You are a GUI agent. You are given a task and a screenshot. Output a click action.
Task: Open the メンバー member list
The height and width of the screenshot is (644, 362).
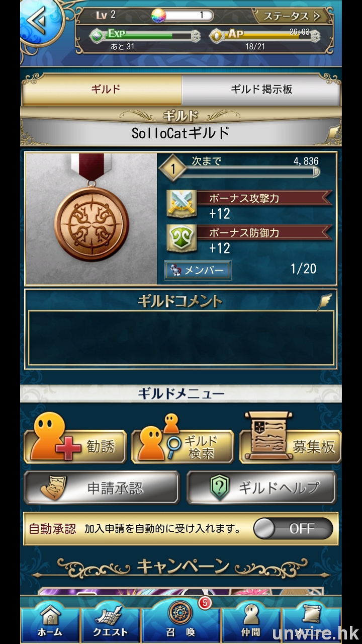pos(198,270)
